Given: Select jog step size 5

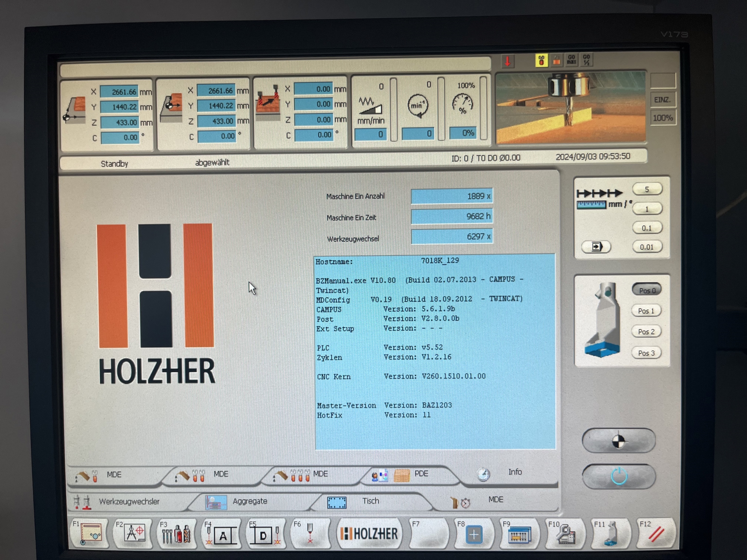Looking at the screenshot, I should click(647, 189).
